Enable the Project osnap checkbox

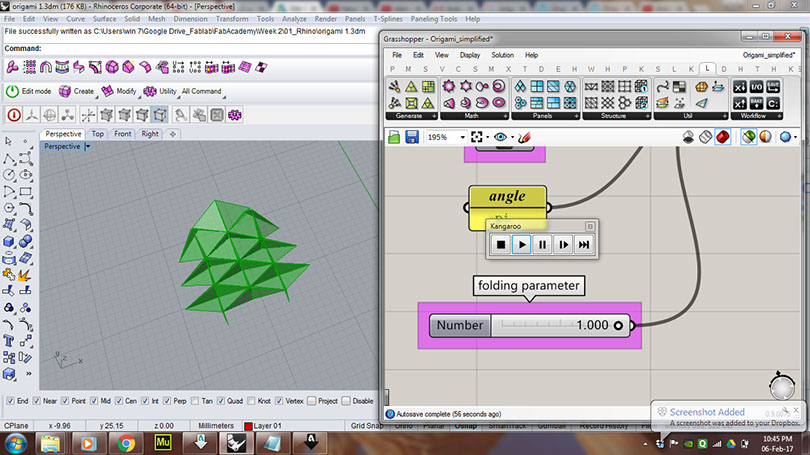(x=311, y=401)
